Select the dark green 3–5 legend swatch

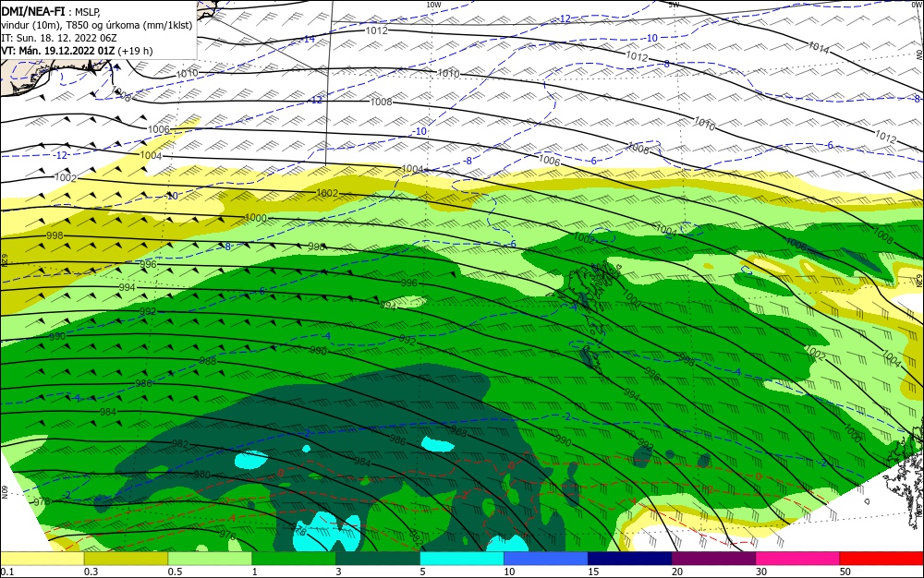[x=378, y=559]
